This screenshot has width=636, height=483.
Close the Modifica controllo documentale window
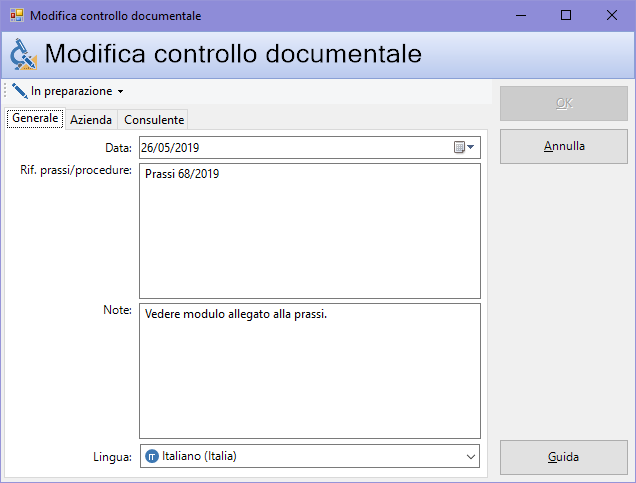pos(612,15)
